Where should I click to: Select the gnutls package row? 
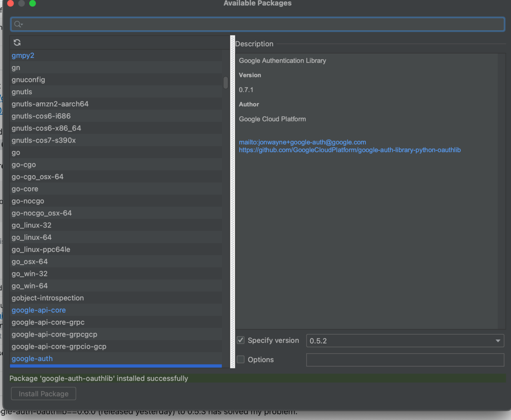[x=116, y=92]
